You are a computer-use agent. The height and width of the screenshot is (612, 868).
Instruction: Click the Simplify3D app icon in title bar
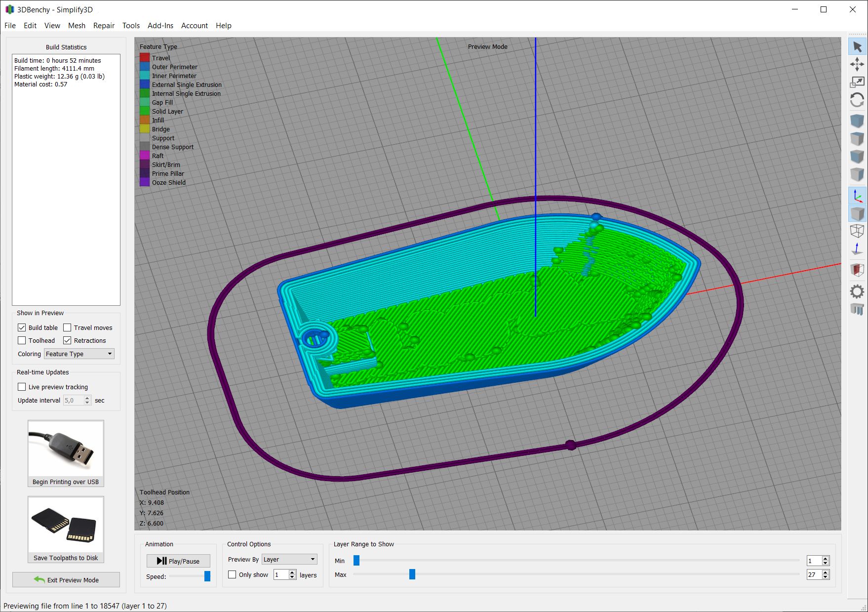coord(9,9)
